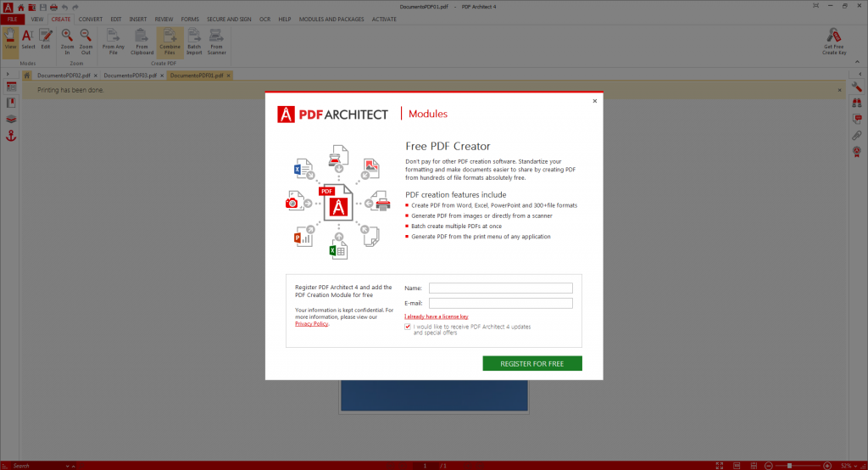Open the layers sidebar panel
The width and height of the screenshot is (868, 470).
pos(11,119)
